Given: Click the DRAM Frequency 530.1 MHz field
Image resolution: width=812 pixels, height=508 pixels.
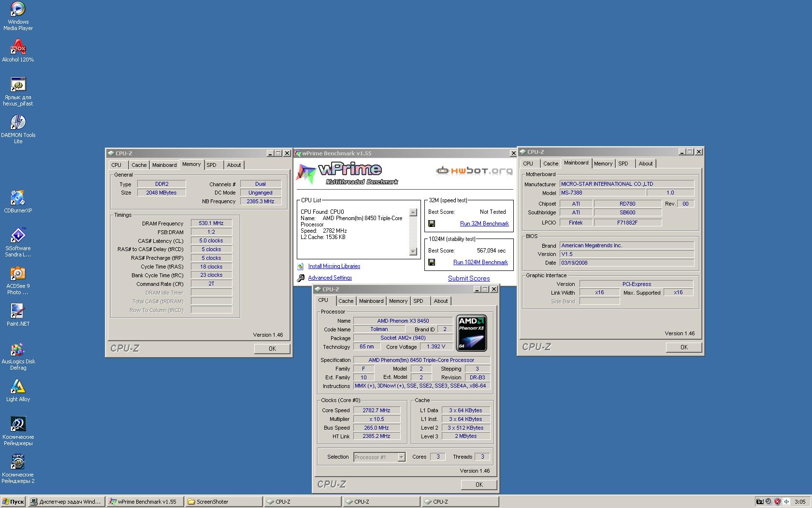Looking at the screenshot, I should click(x=211, y=224).
